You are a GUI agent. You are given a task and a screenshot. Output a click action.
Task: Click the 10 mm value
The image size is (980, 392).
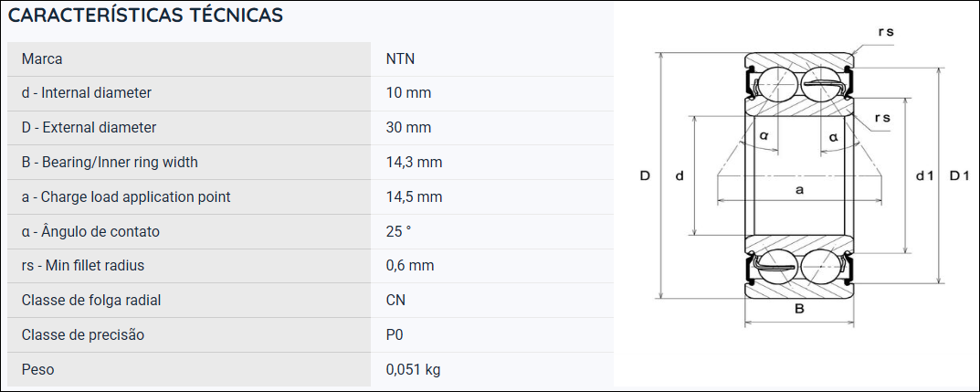[x=409, y=93]
